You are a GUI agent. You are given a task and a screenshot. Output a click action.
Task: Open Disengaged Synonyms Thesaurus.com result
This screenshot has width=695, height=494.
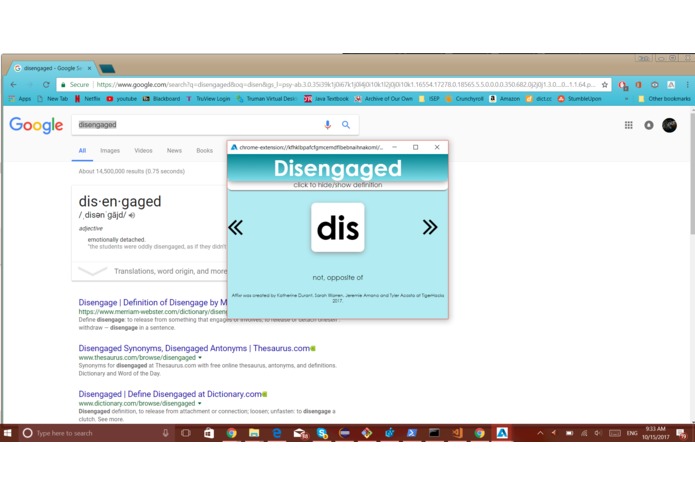pos(194,348)
